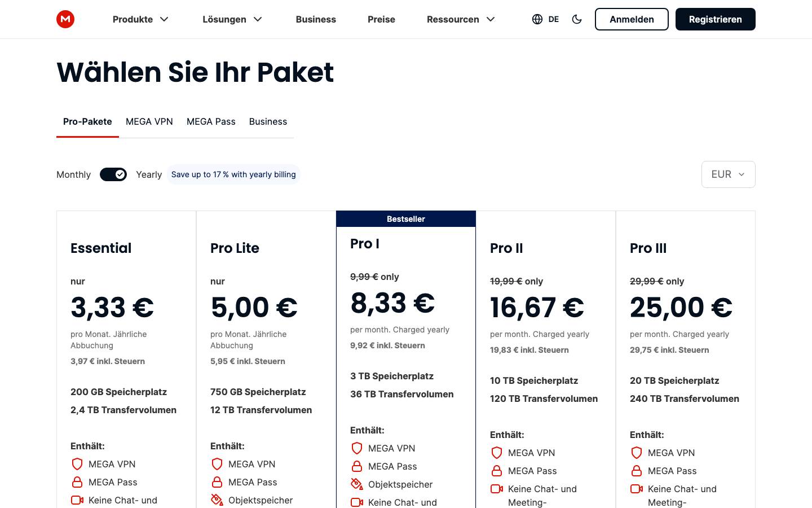Click MEGA VPN shield icon in Pro I
Screen dimensions: 812x508
pos(357,448)
